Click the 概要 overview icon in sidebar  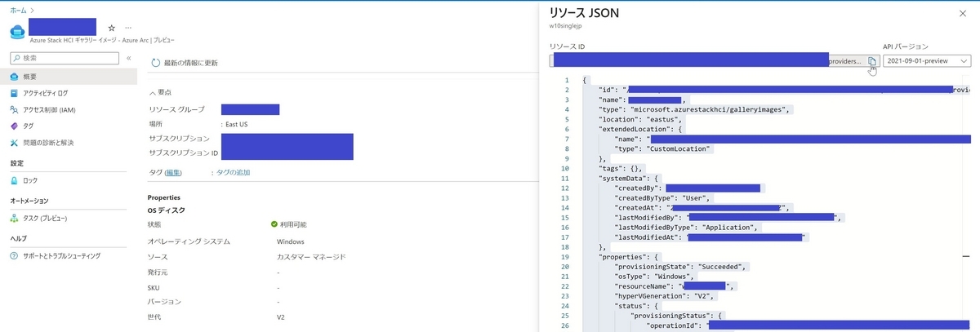(14, 77)
